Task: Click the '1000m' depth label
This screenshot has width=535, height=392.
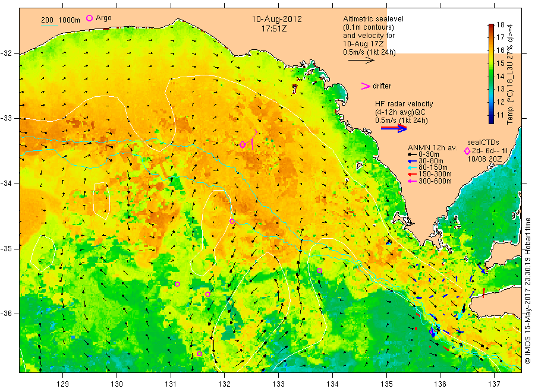Action: [70, 20]
